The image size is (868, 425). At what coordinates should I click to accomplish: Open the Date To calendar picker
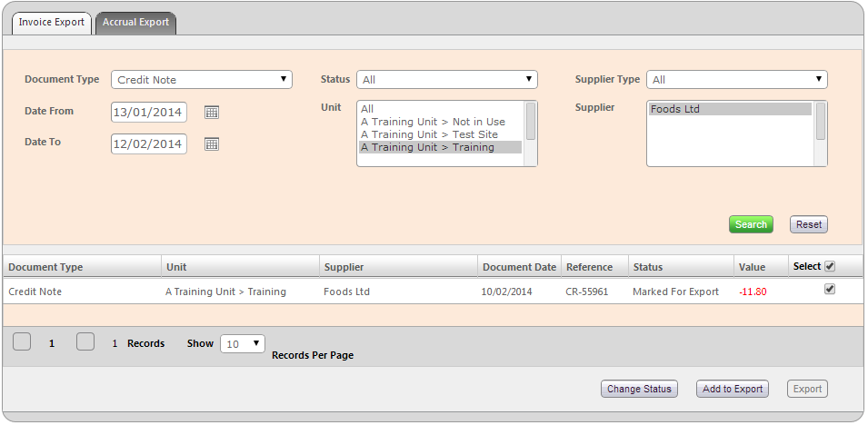(x=212, y=143)
